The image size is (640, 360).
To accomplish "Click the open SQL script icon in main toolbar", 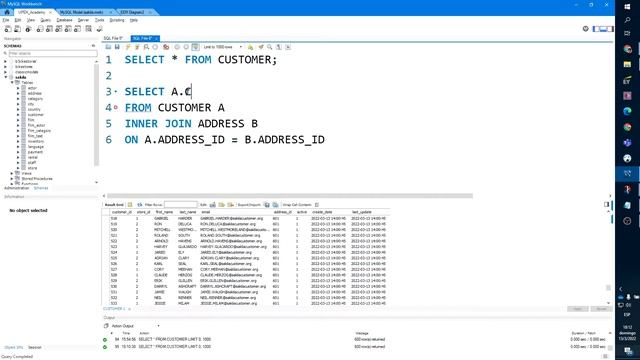I will tap(17, 29).
